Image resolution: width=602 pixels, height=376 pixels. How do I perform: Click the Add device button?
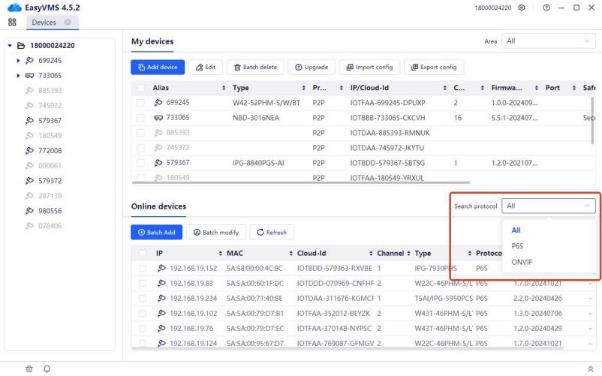(157, 67)
